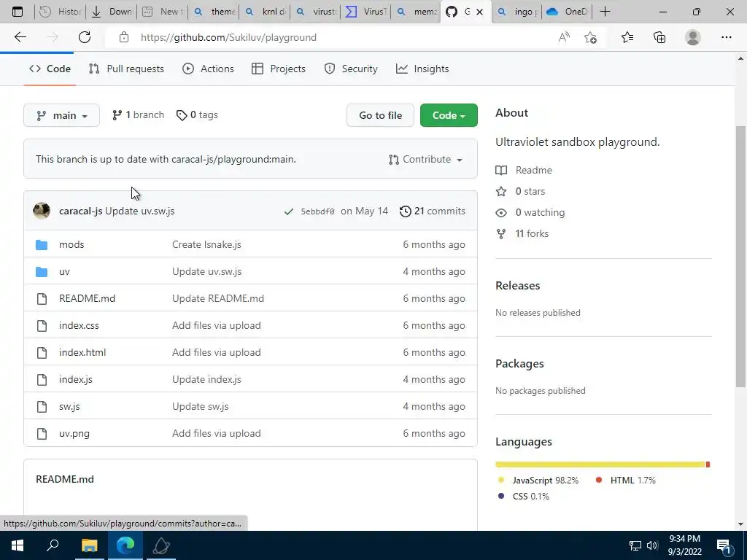The height and width of the screenshot is (560, 747).
Task: Open the Projects tab
Action: 279,69
